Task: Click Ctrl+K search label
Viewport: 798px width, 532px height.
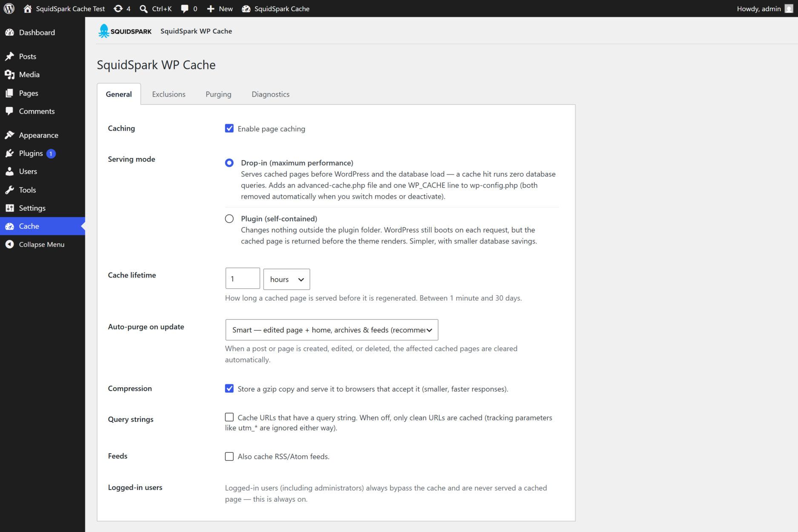Action: click(x=162, y=9)
